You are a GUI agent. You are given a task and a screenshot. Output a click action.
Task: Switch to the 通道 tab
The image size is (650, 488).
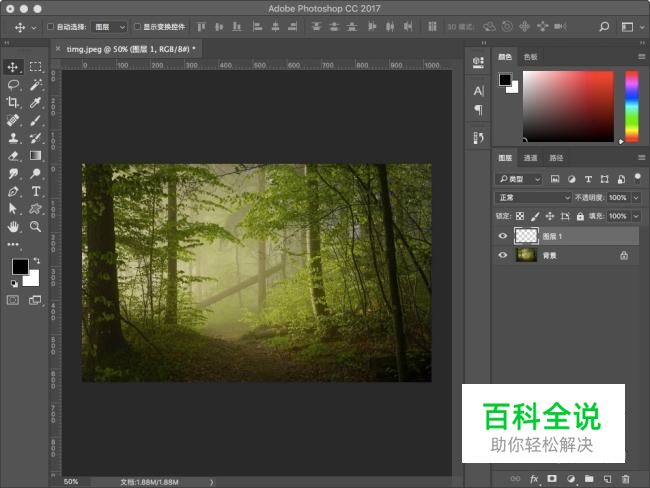pos(531,158)
